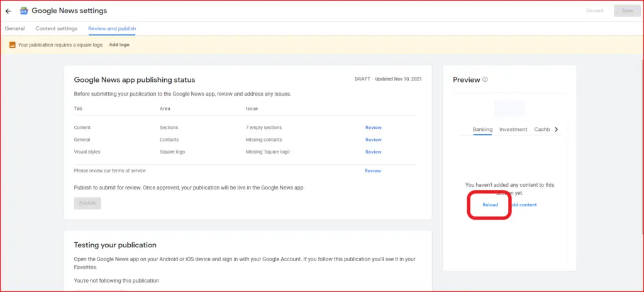Click the 'Area' column header
The height and width of the screenshot is (292, 644).
(x=165, y=109)
